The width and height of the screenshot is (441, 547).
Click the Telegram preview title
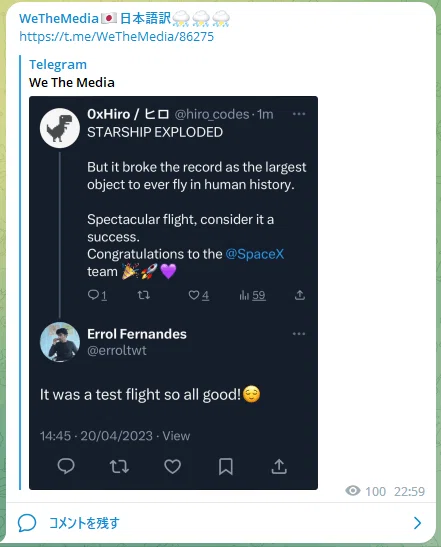click(58, 65)
